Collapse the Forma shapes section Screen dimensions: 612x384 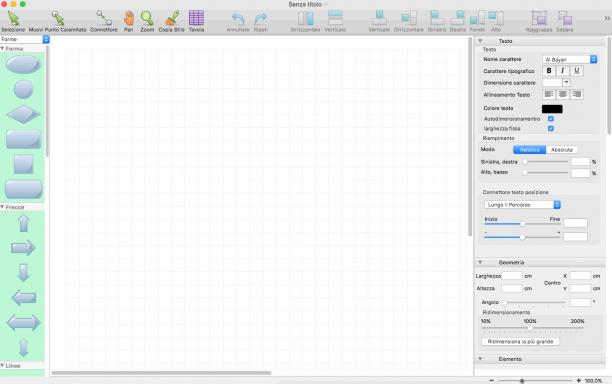(2, 48)
